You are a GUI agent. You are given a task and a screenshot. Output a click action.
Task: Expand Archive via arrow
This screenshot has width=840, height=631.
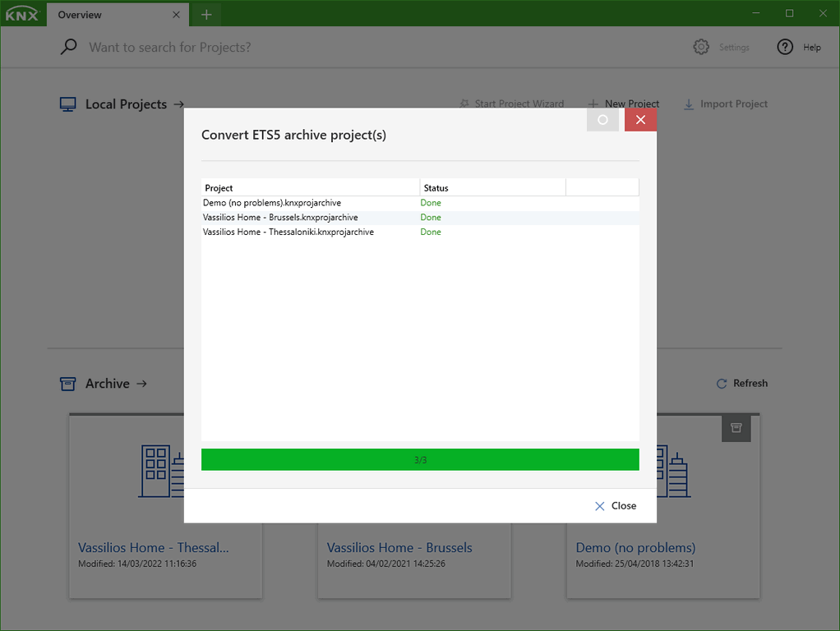click(141, 384)
